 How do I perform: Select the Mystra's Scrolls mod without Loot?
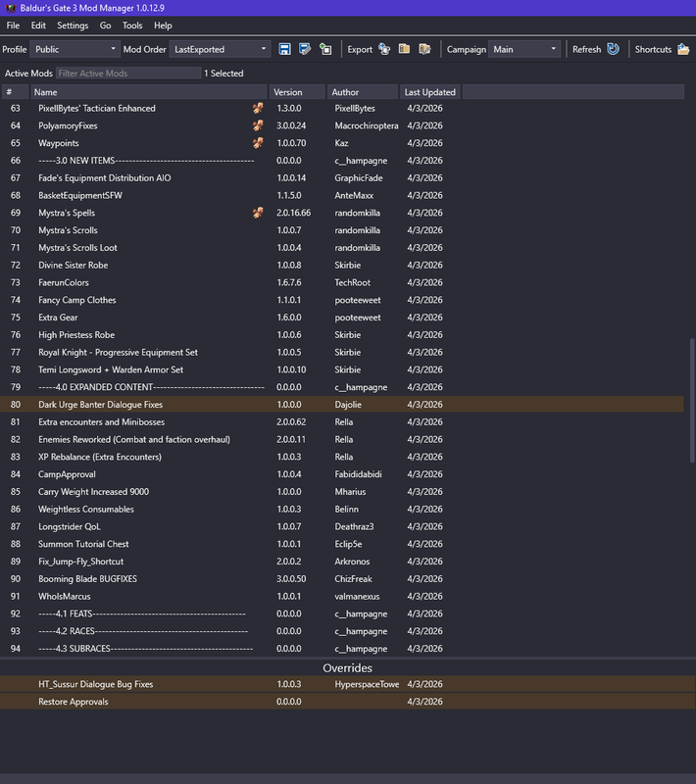pos(342,230)
